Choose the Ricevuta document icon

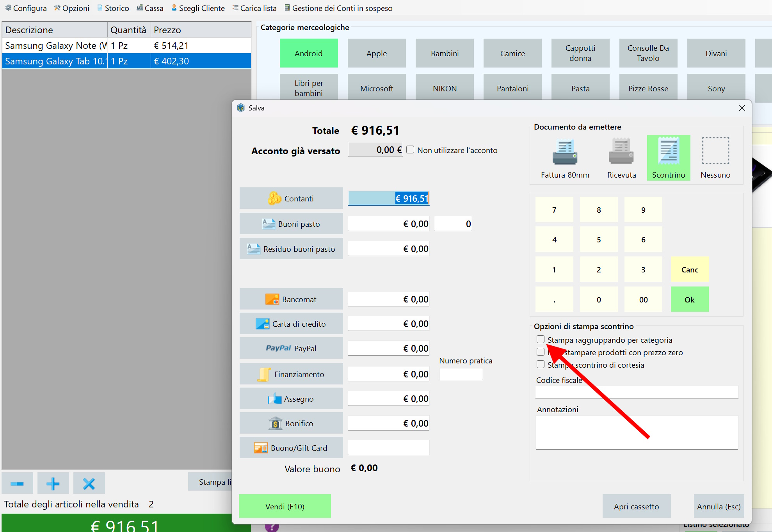coord(621,158)
